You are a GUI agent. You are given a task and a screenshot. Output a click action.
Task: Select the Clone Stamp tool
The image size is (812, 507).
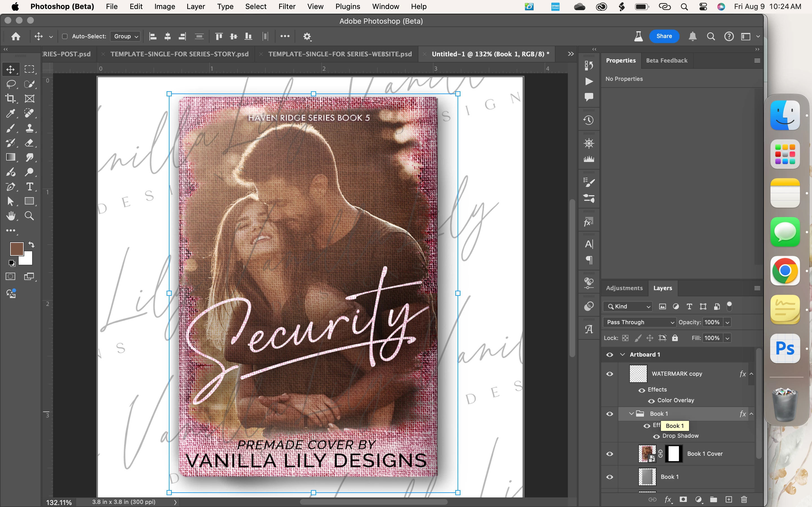[30, 128]
